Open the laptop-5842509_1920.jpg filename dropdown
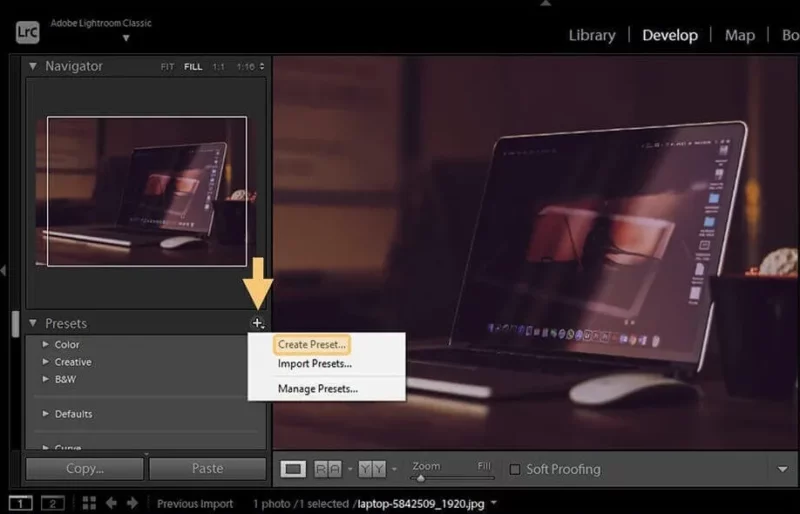The height and width of the screenshot is (514, 800). coord(494,503)
